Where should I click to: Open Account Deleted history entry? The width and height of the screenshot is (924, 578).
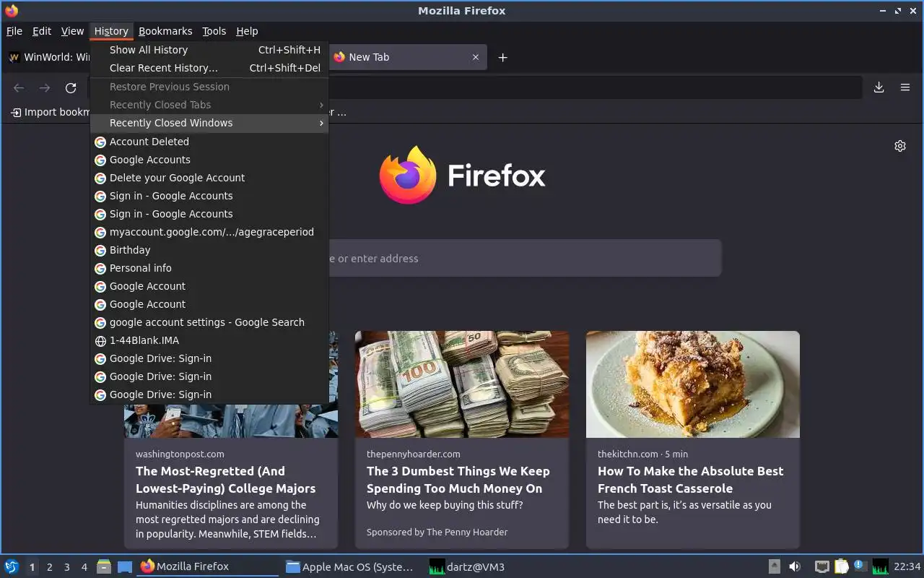click(209, 142)
